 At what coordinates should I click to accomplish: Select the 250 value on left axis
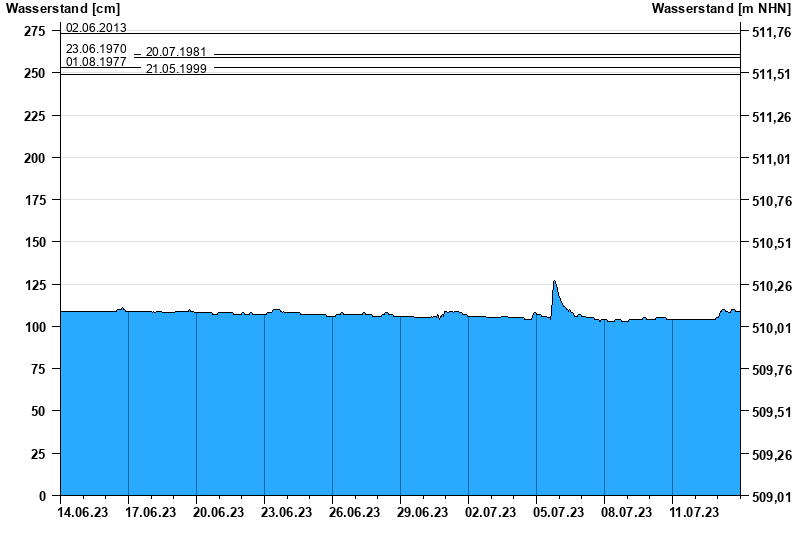pos(36,74)
